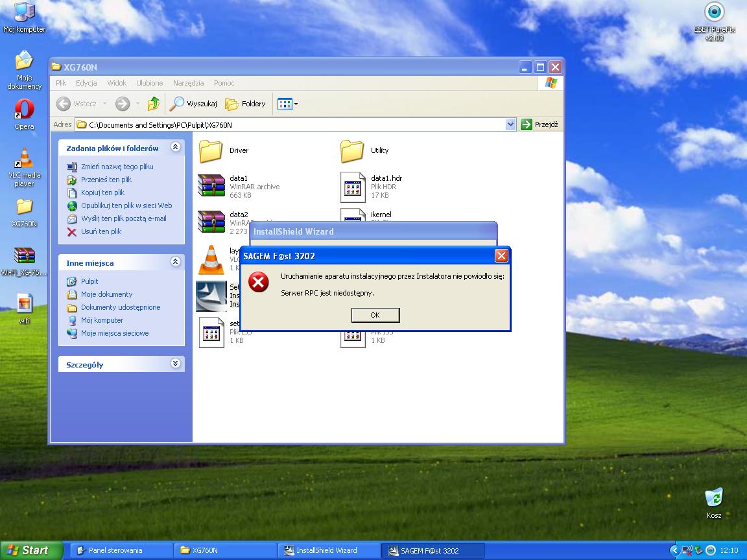Open the Wstecz history dropdown arrow

[x=104, y=103]
